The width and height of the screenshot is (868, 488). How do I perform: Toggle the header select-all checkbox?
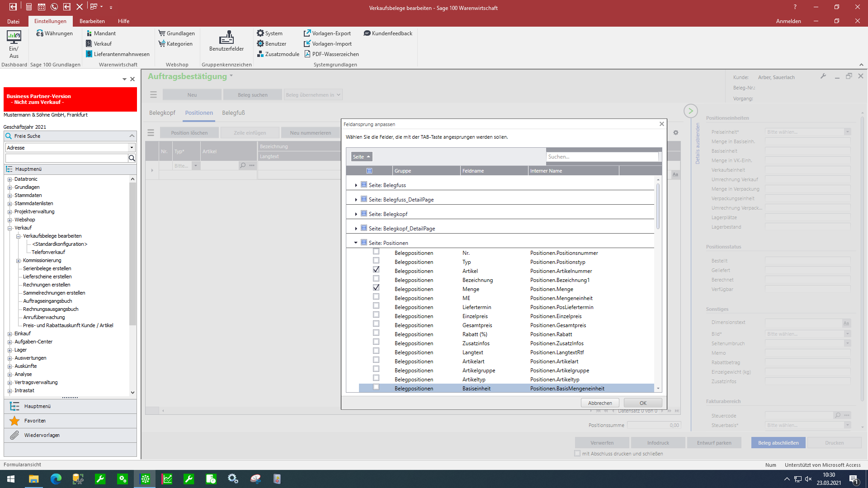(x=369, y=171)
